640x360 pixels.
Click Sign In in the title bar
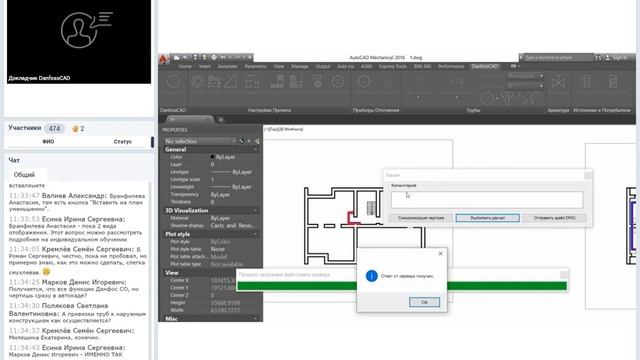pyautogui.click(x=620, y=58)
